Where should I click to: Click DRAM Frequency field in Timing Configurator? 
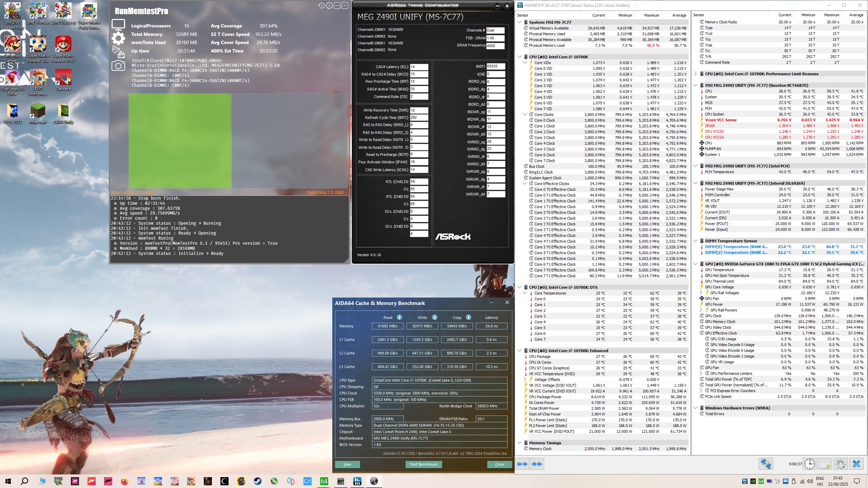click(495, 46)
